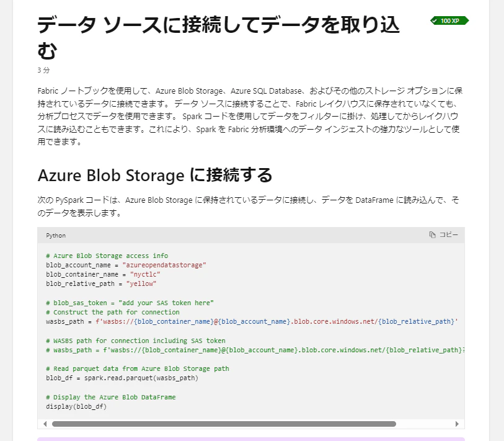Viewport: 504px width, 441px height.
Task: Click the comment '# Construct the path for connection'
Action: tap(113, 313)
